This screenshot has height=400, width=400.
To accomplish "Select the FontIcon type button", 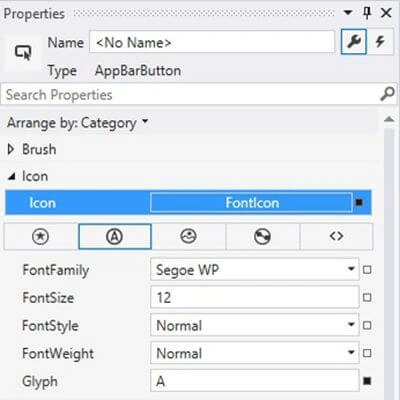I will coord(115,237).
